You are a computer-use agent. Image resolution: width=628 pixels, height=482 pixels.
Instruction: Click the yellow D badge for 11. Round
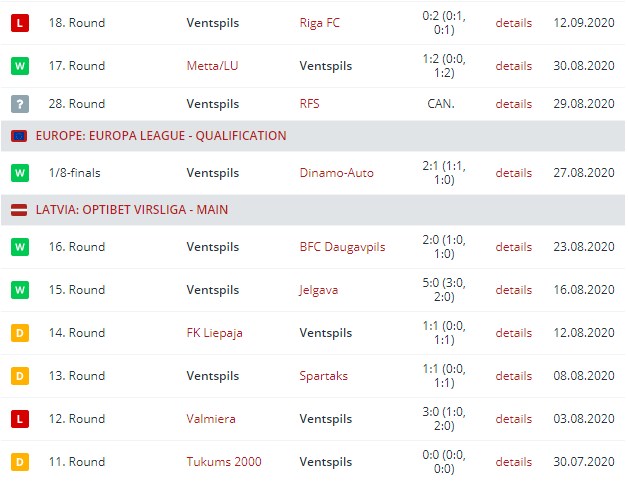coord(18,462)
